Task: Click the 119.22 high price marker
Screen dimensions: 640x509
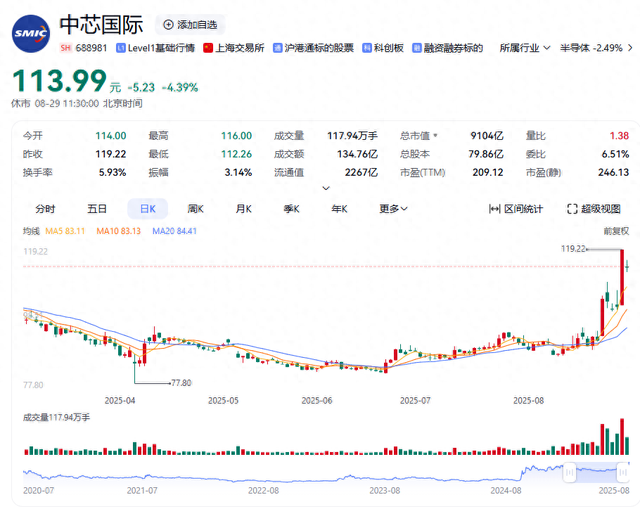Action: [x=573, y=249]
